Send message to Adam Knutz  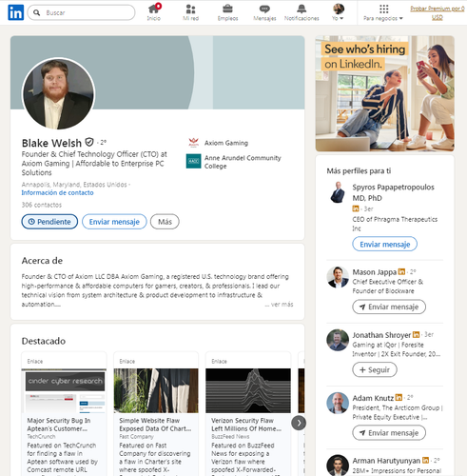[x=389, y=433]
